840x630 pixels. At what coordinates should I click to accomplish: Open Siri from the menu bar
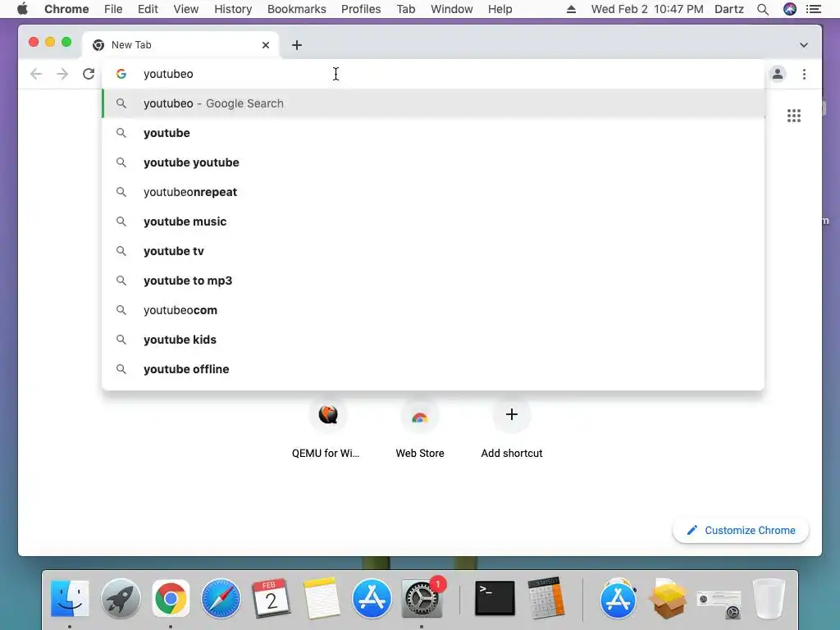coord(790,9)
